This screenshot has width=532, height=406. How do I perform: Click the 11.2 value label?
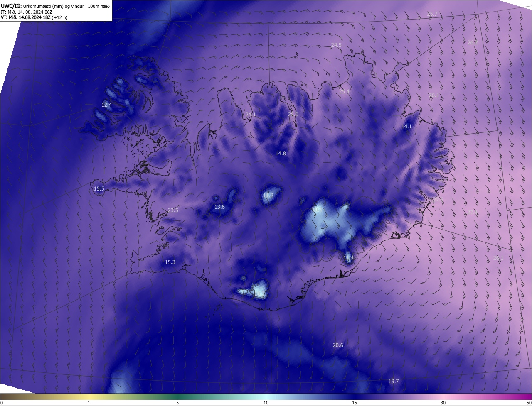268,195
